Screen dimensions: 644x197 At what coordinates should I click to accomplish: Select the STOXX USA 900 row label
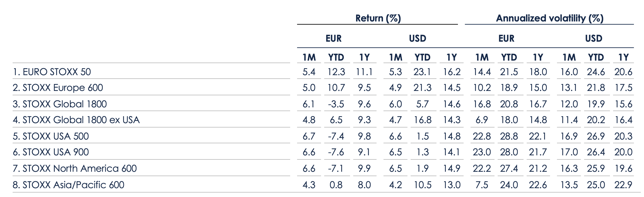[51, 152]
